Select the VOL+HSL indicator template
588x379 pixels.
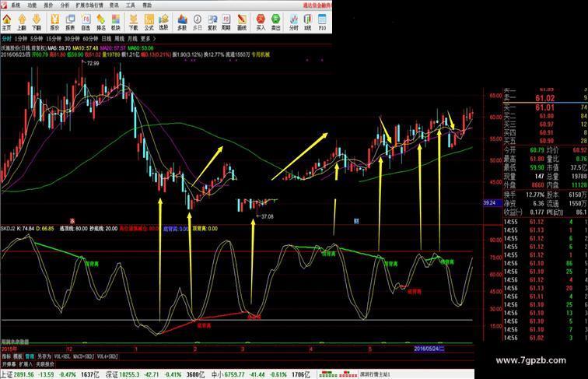[61, 356]
